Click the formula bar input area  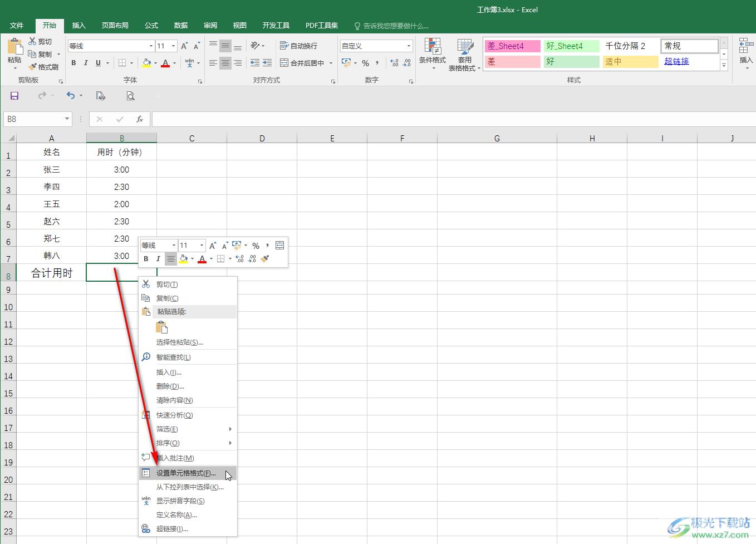(x=453, y=119)
